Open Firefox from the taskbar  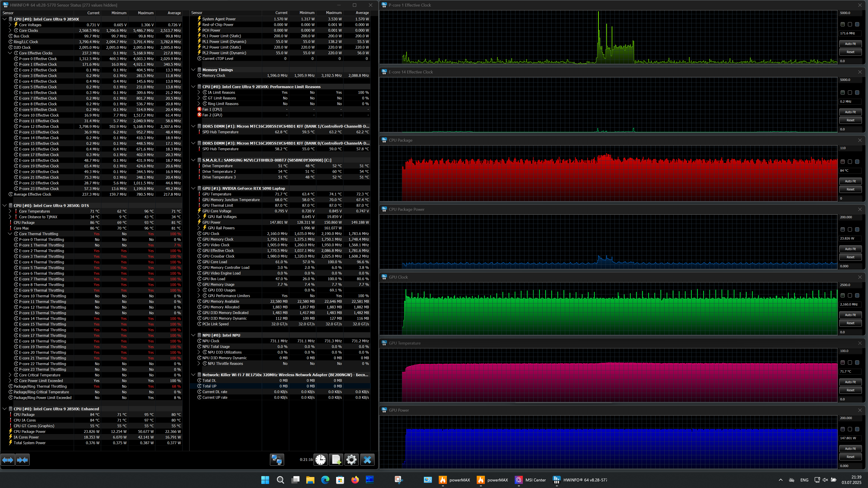(355, 480)
